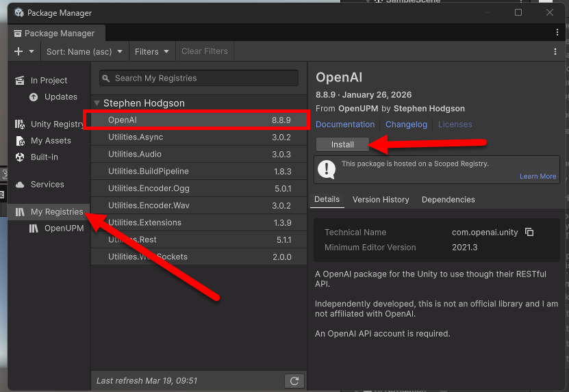Select My Registries in the sidebar
Image resolution: width=569 pixels, height=392 pixels.
coord(49,212)
